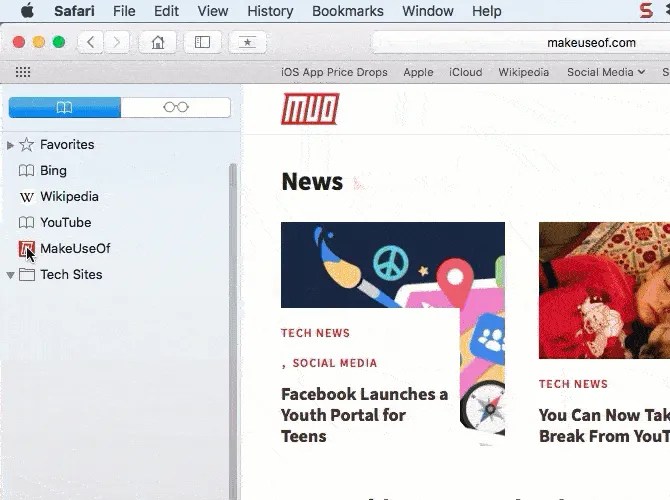Image resolution: width=670 pixels, height=500 pixels.
Task: Click the starred bookmarks toolbar button
Action: [x=247, y=42]
